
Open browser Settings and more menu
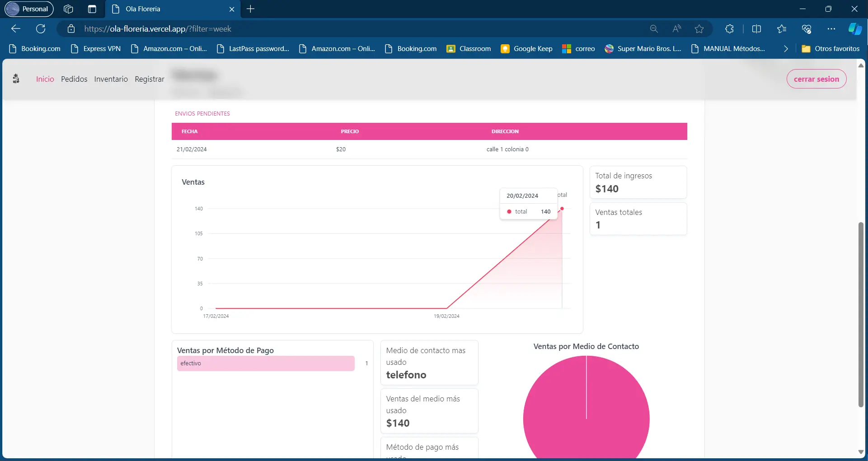(x=831, y=29)
